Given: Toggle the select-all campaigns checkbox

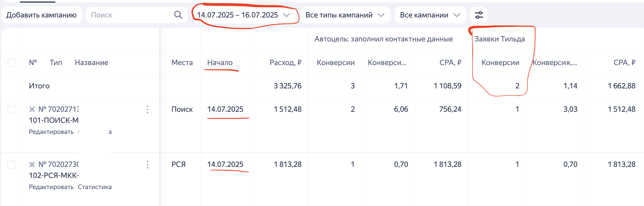Looking at the screenshot, I should 12,62.
